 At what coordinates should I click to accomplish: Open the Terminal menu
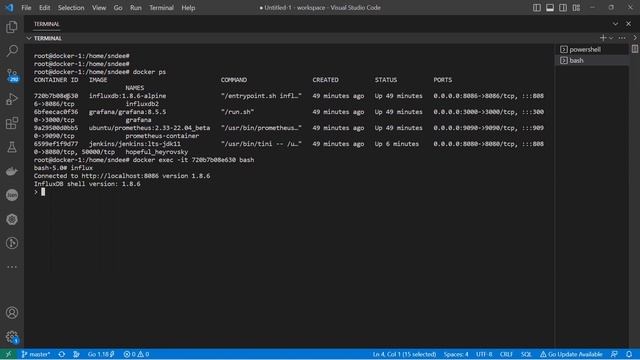tap(161, 7)
